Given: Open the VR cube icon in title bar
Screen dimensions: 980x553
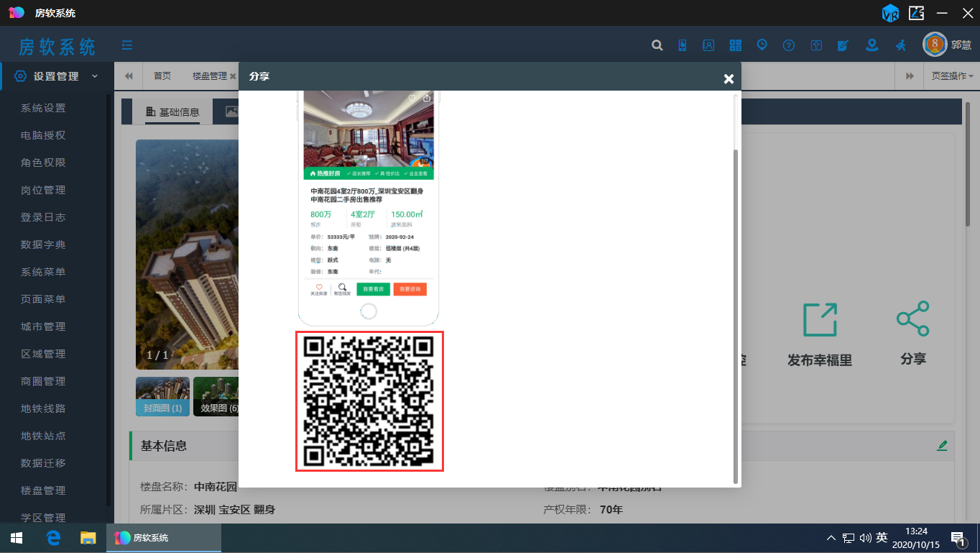Looking at the screenshot, I should [x=891, y=12].
